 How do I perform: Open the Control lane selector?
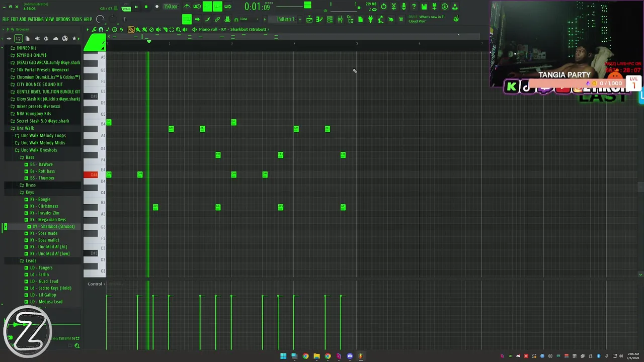coord(96,284)
